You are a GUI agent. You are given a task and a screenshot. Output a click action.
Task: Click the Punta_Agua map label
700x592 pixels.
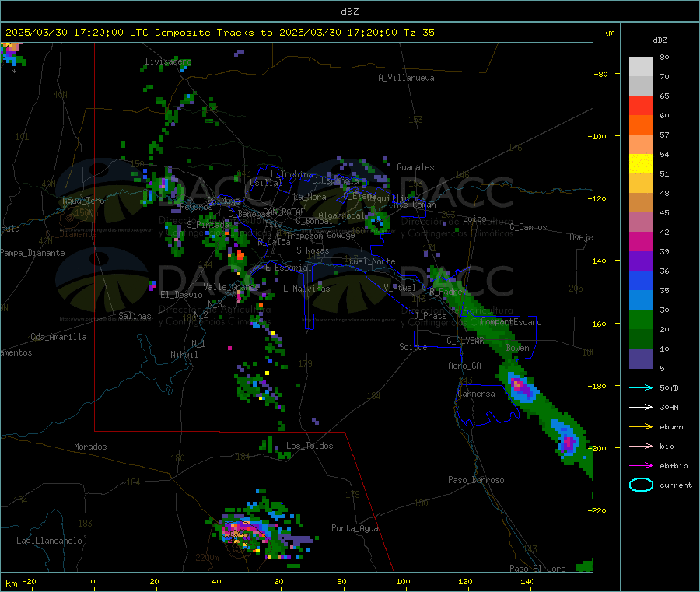point(355,528)
